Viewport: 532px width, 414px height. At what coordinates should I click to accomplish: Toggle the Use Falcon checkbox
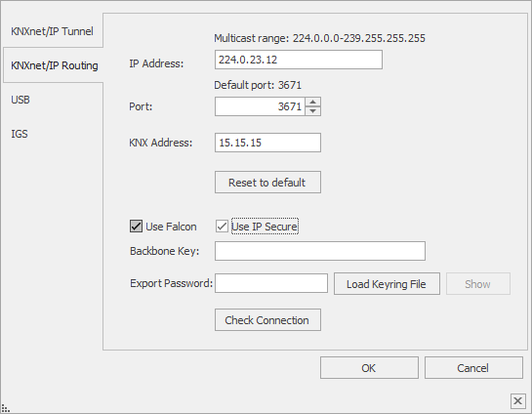tap(136, 227)
